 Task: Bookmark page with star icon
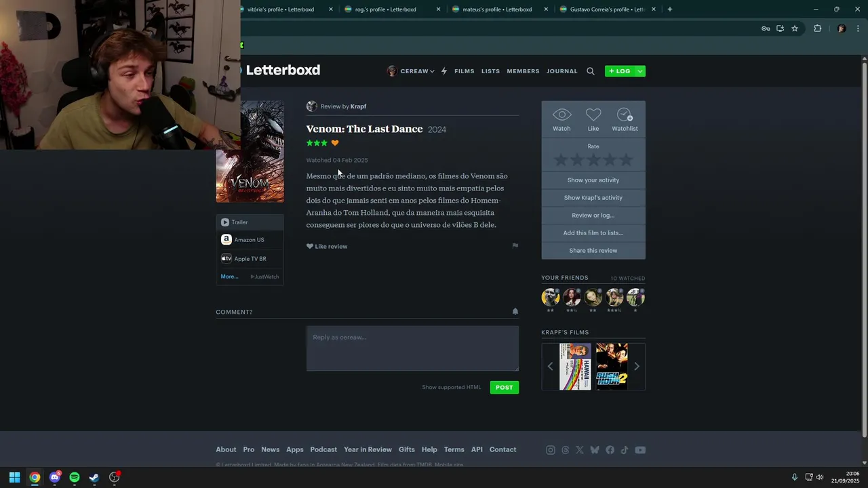click(795, 28)
